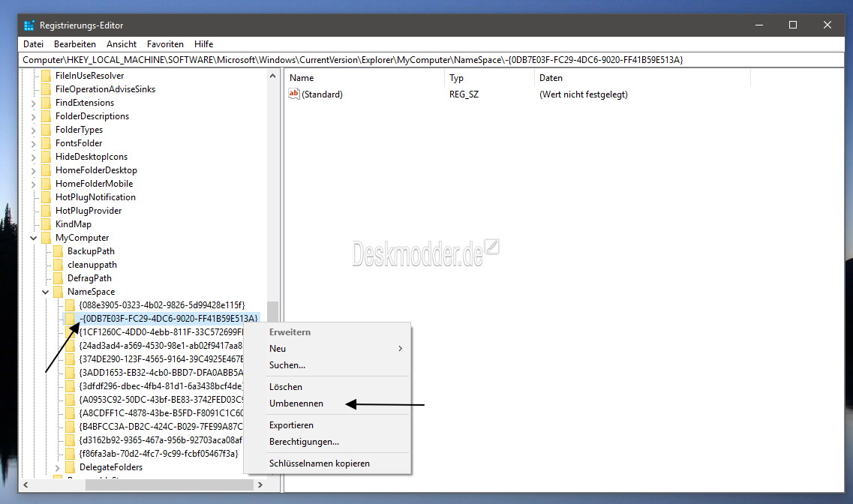
Task: Open the Neu submenu in context menu
Action: (x=328, y=349)
